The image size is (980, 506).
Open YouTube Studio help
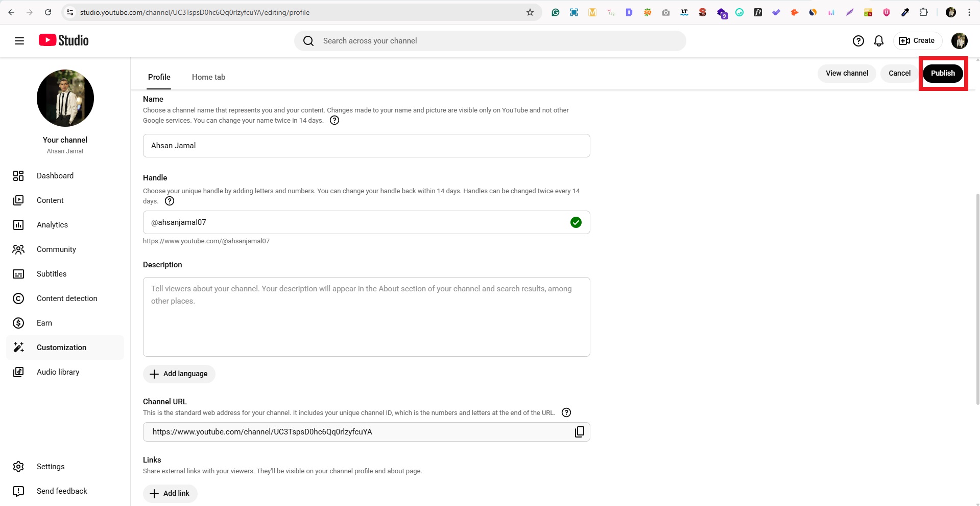coord(858,40)
